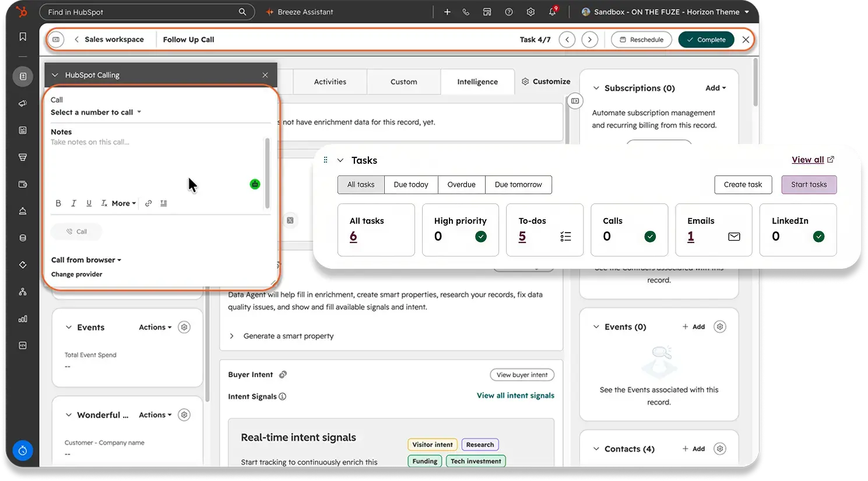This screenshot has height=481, width=868.
Task: Collapse the Subscriptions (0) section
Action: [x=596, y=88]
